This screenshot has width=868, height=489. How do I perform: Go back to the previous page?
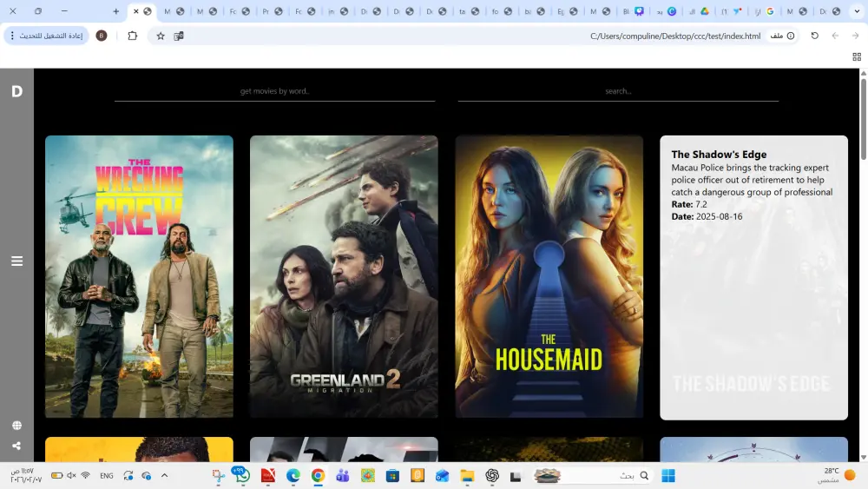click(x=835, y=36)
